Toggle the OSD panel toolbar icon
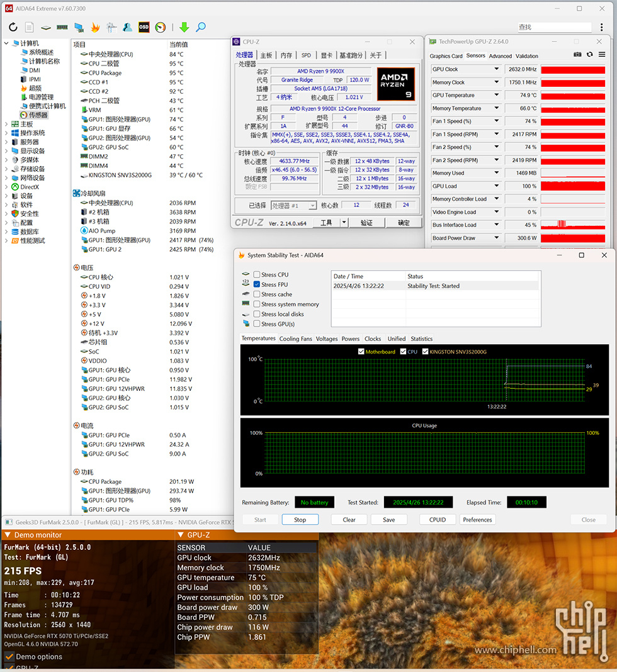The width and height of the screenshot is (617, 672). tap(144, 28)
